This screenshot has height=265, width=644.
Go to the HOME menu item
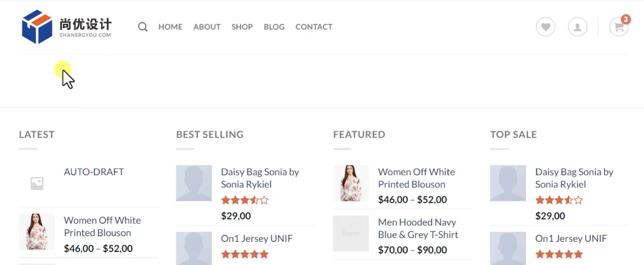[170, 27]
